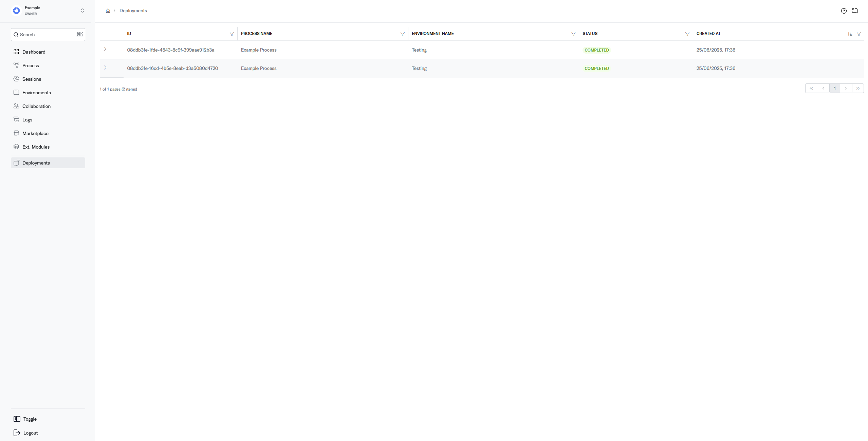868x441 pixels.
Task: Click the Environments square icon
Action: [x=16, y=92]
